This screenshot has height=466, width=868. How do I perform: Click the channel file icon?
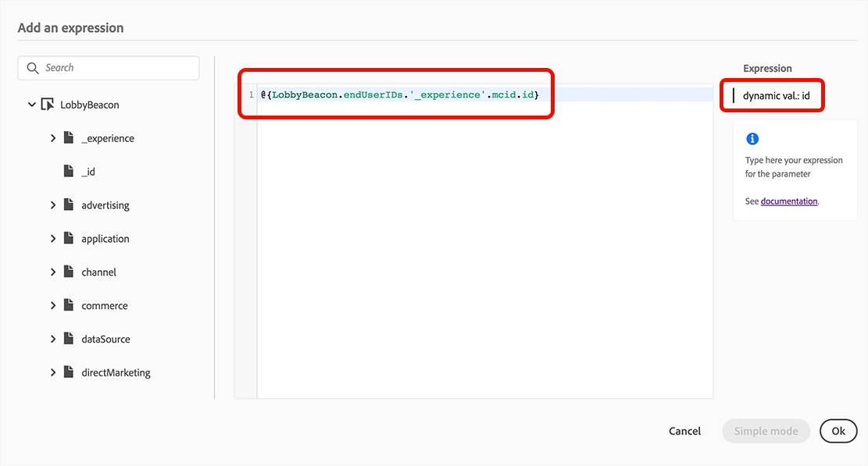[x=69, y=272]
